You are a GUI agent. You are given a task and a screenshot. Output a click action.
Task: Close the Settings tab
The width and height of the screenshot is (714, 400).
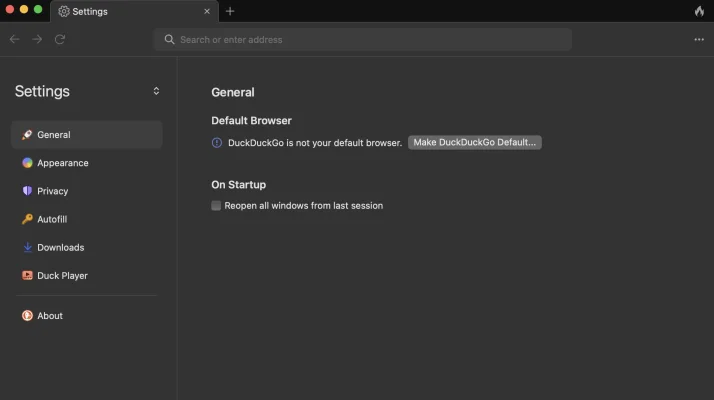click(x=207, y=11)
